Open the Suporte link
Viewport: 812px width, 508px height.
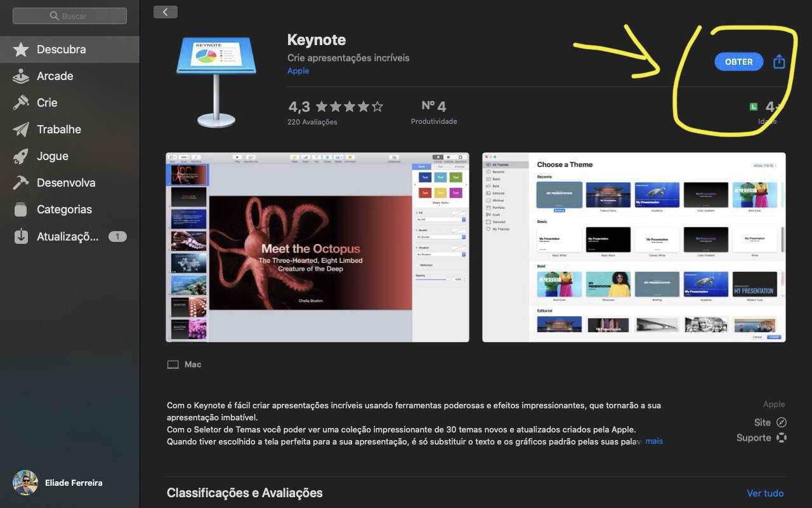pos(761,438)
